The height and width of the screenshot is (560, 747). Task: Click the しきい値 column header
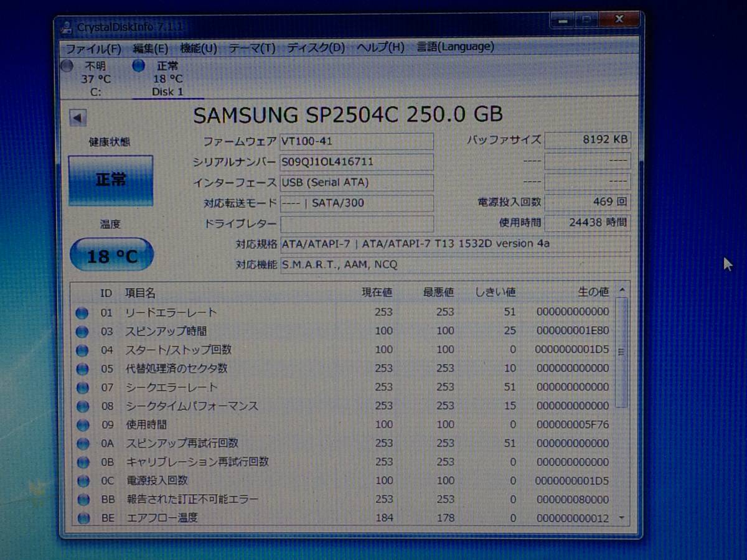pyautogui.click(x=495, y=292)
